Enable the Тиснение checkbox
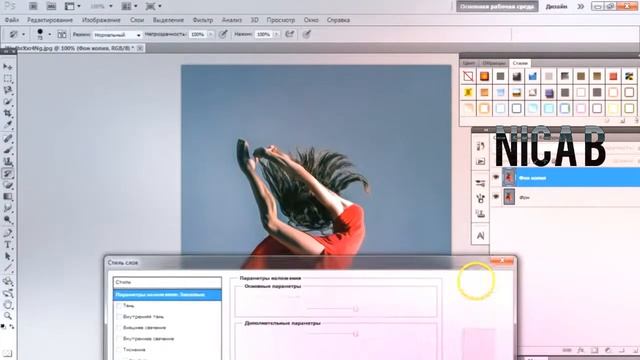 119,350
